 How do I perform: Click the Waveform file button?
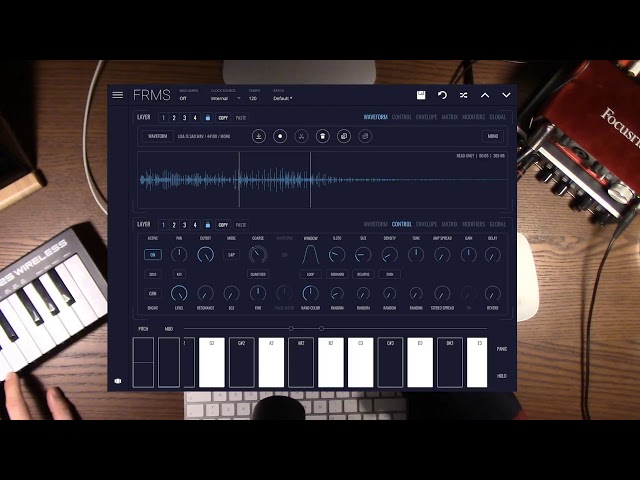pos(158,136)
